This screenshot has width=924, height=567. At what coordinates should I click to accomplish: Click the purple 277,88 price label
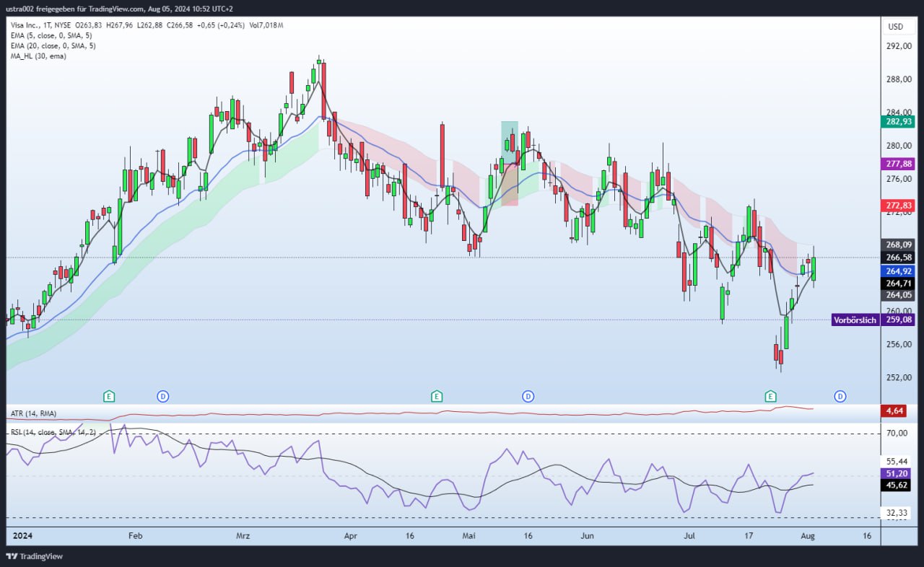point(898,164)
